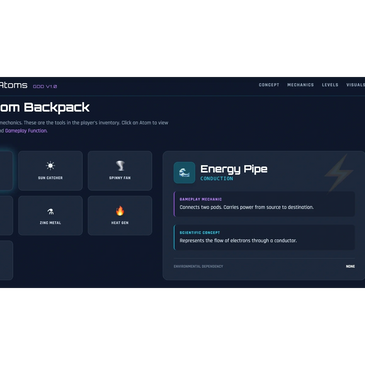Click the Energy Pipe title
The height and width of the screenshot is (365, 365).
pyautogui.click(x=234, y=169)
